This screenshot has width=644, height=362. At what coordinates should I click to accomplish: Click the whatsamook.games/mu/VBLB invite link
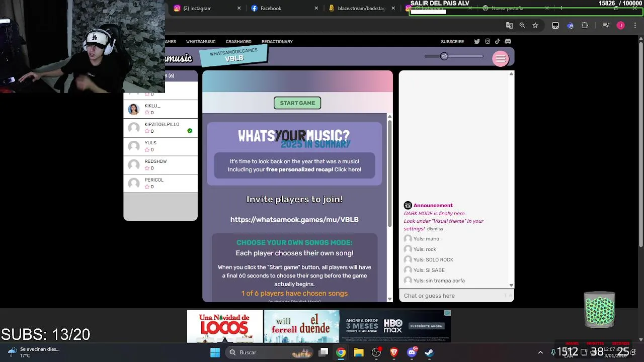(294, 220)
